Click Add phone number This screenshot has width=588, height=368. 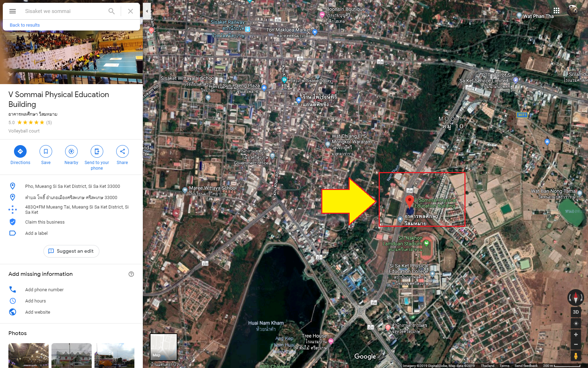[44, 290]
